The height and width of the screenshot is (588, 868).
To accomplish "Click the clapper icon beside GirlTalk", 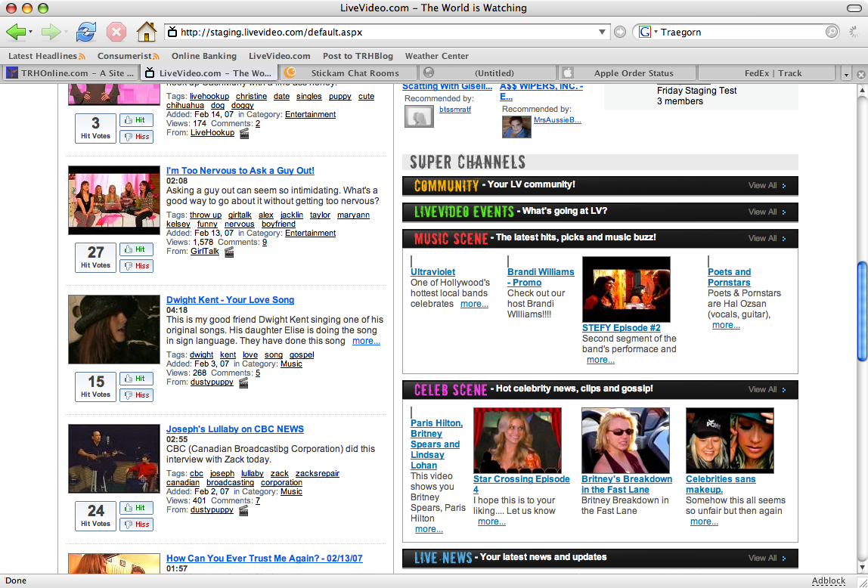I will pyautogui.click(x=228, y=252).
